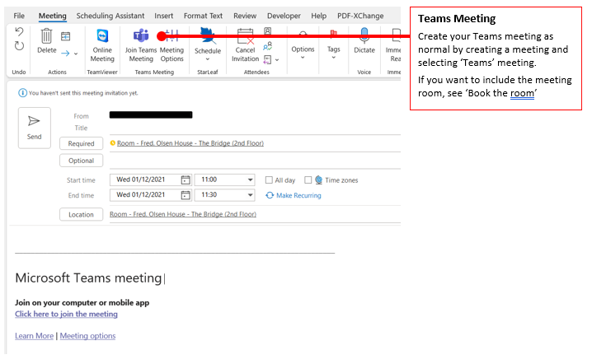The width and height of the screenshot is (592, 364).
Task: Click the Start time date field
Action: [145, 180]
